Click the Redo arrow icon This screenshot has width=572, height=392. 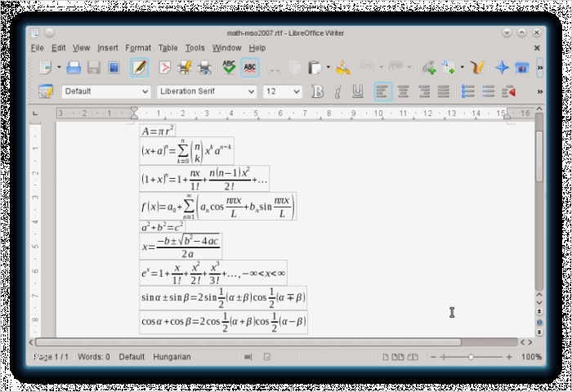395,67
